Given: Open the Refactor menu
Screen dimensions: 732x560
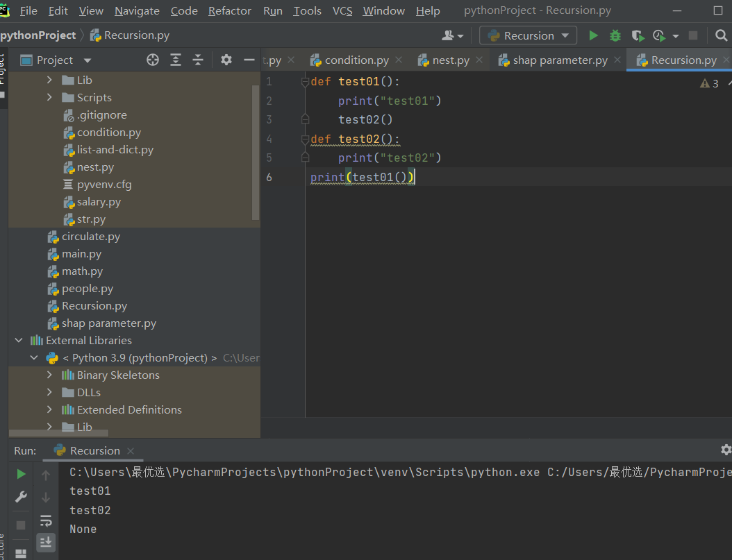Looking at the screenshot, I should pyautogui.click(x=230, y=10).
